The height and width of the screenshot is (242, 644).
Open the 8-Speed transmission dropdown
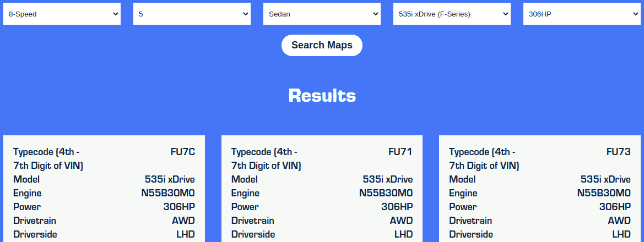62,14
